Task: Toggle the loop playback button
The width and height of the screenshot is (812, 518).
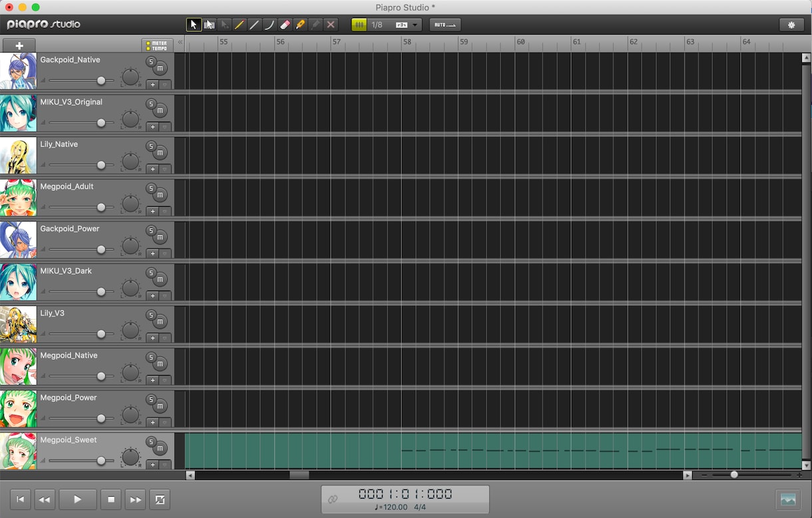Action: 160,499
